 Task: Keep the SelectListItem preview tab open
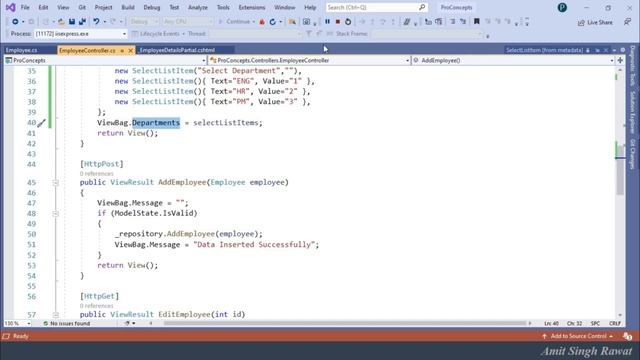pos(598,50)
